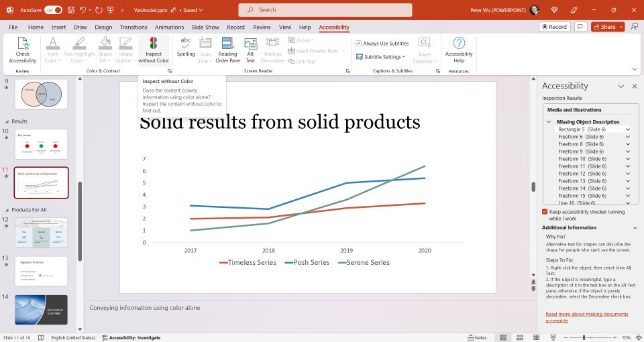
Task: Run the Spelling check tool
Action: [x=186, y=47]
